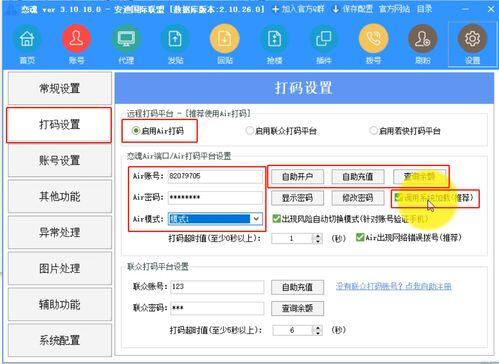
Task: Open the 发贴 post icon
Action: pyautogui.click(x=175, y=44)
